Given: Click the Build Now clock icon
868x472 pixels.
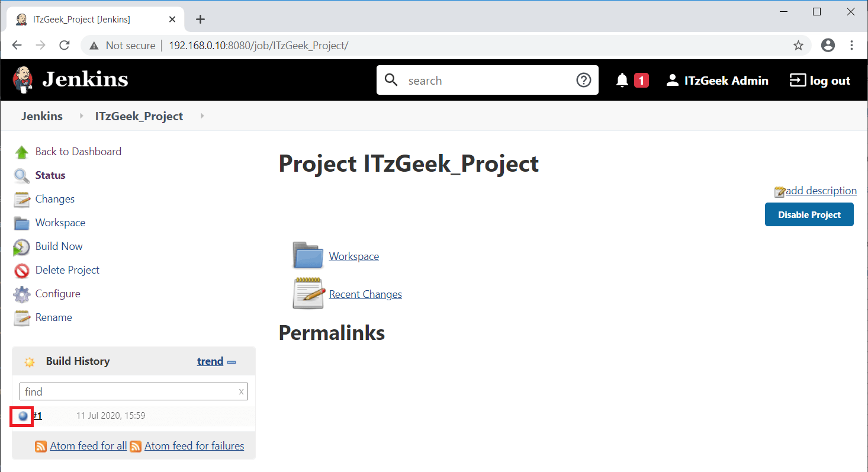Looking at the screenshot, I should click(x=22, y=247).
